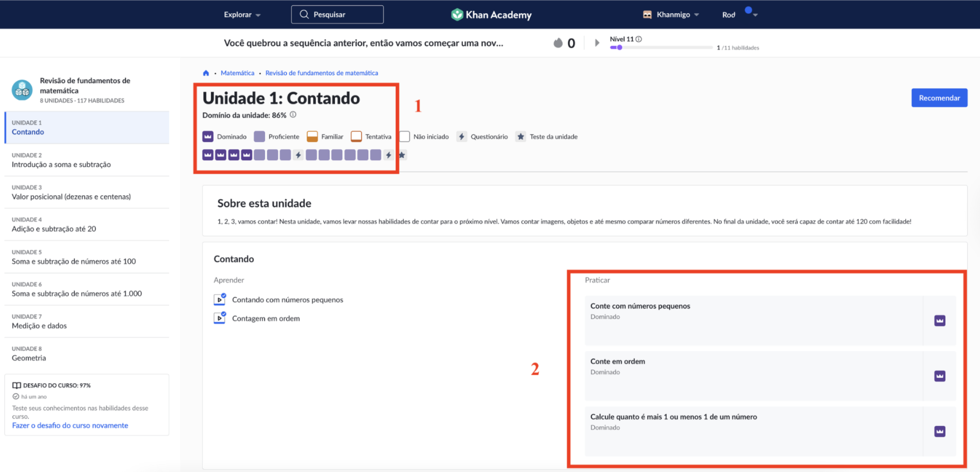This screenshot has width=980, height=472.
Task: Click the streak flame icon
Action: coord(558,43)
